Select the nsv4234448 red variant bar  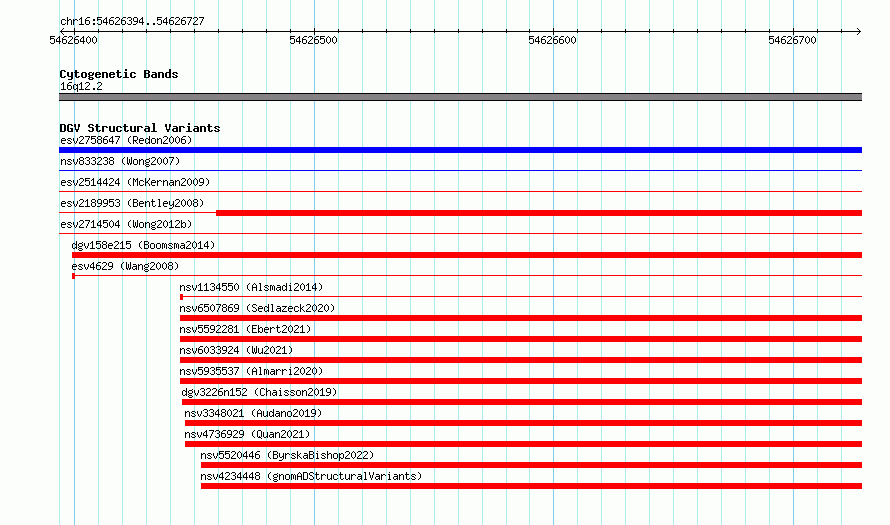point(531,486)
